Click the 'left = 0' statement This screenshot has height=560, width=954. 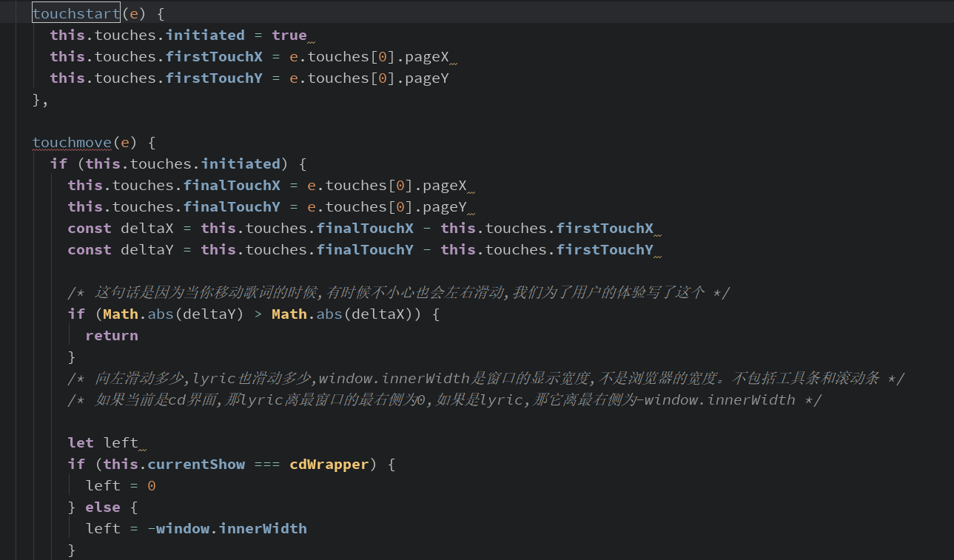[x=121, y=485]
